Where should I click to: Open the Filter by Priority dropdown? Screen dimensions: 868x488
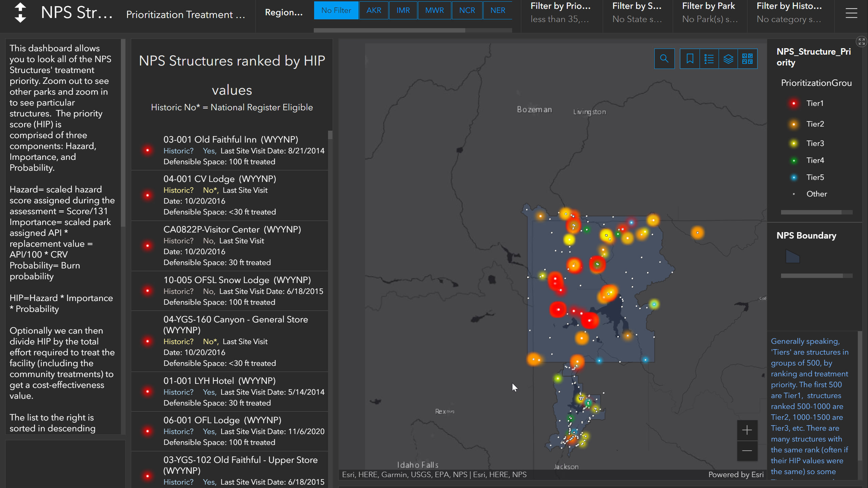point(561,13)
